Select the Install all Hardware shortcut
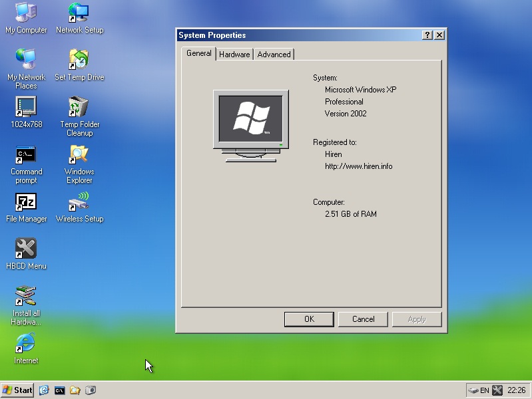532x399 pixels. point(26,306)
